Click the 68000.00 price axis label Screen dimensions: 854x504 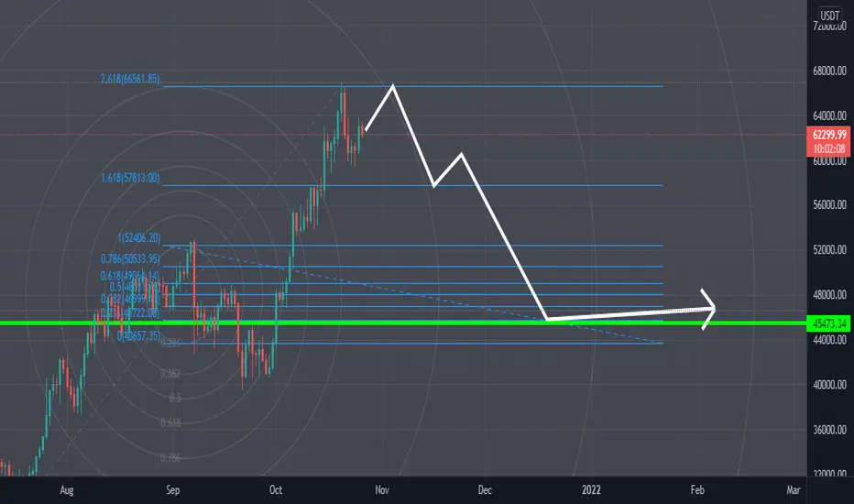[x=829, y=71]
